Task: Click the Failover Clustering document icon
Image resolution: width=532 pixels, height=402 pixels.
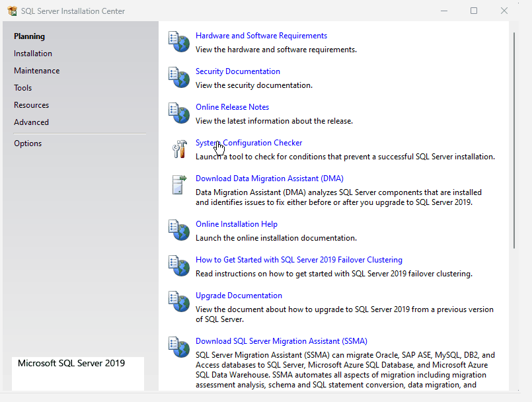Action: pyautogui.click(x=179, y=266)
